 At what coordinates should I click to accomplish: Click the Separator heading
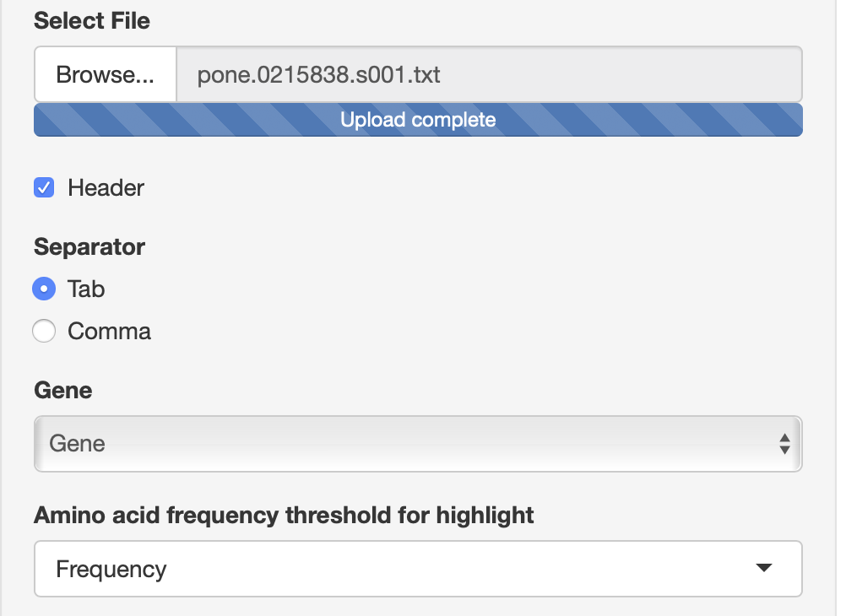click(x=89, y=246)
